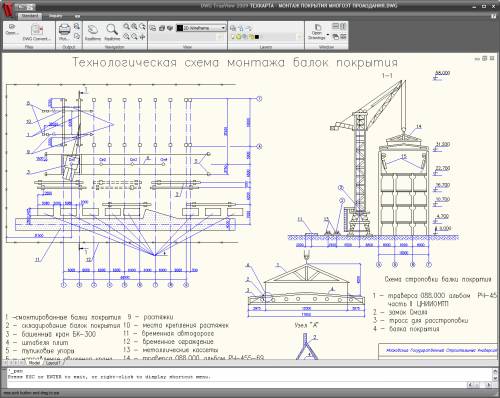This screenshot has height=398, width=500.
Task: Expand the Open Drawings dropdown
Action: pos(328,34)
